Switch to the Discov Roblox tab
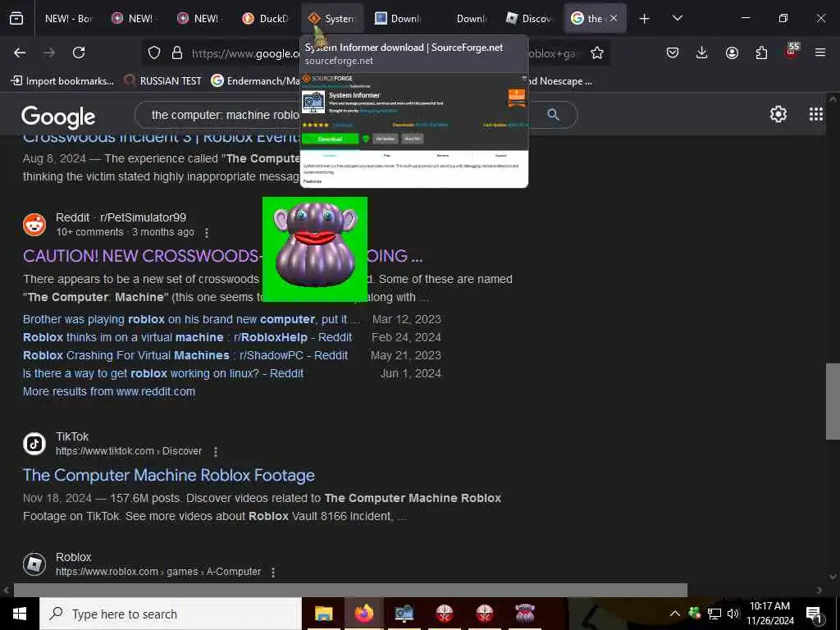Screen dimensions: 840x630 [x=529, y=18]
